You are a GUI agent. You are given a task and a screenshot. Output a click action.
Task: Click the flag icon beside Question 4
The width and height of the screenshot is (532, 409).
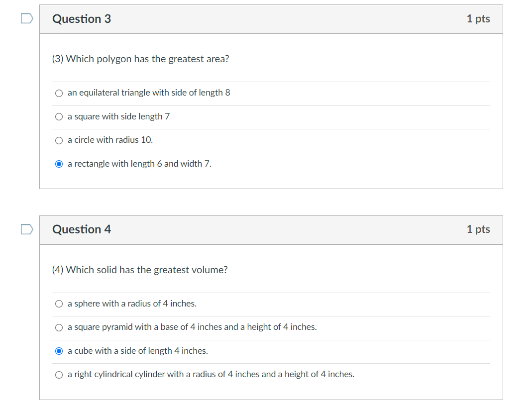point(26,228)
